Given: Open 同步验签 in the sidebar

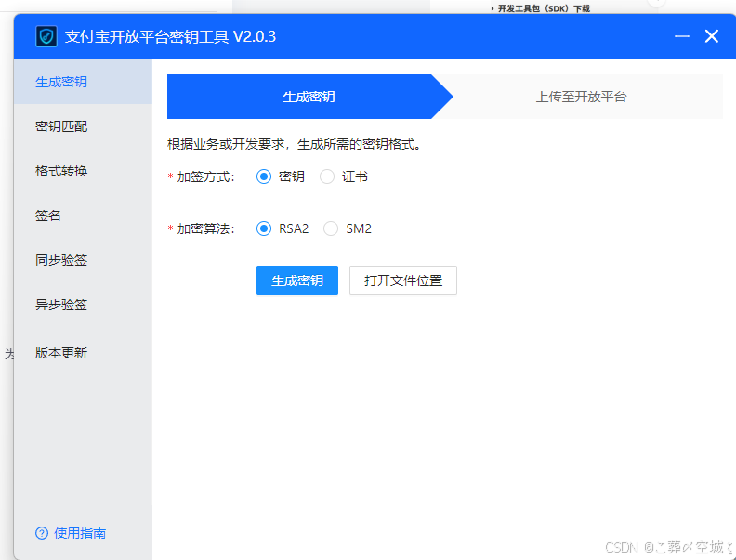Looking at the screenshot, I should [83, 260].
